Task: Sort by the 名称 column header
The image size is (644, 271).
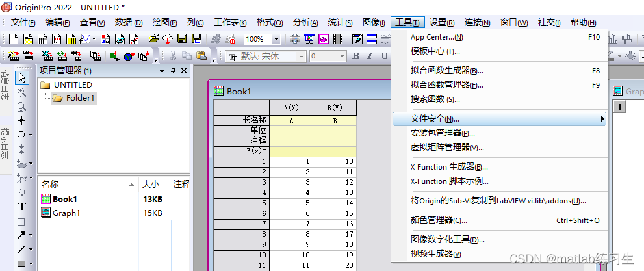Action: (88, 184)
